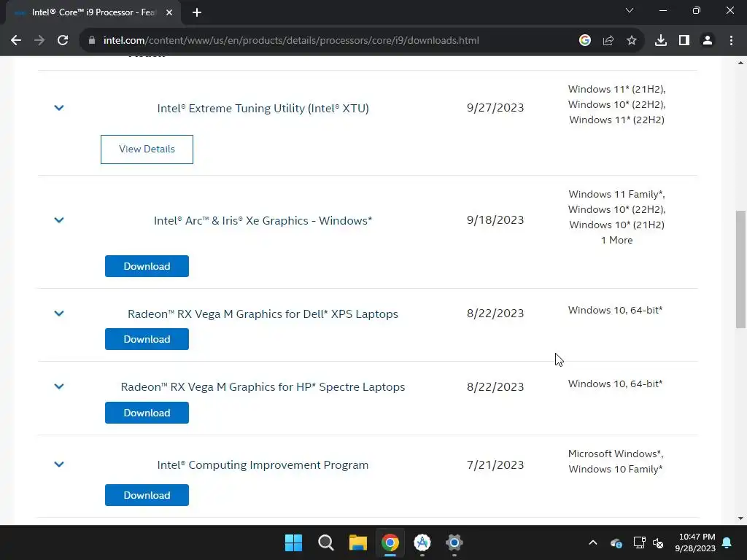Open Intel Computing Improvement Program link
This screenshot has width=747, height=560.
click(263, 465)
